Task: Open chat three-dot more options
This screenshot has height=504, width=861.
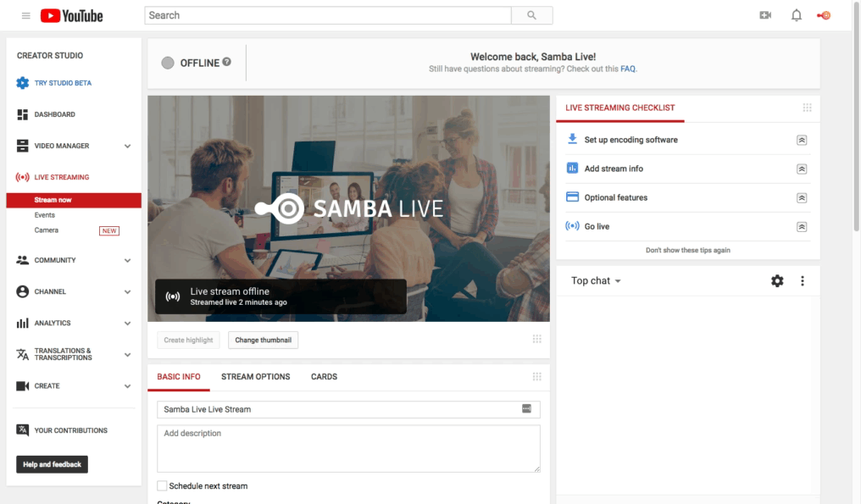Action: coord(803,281)
